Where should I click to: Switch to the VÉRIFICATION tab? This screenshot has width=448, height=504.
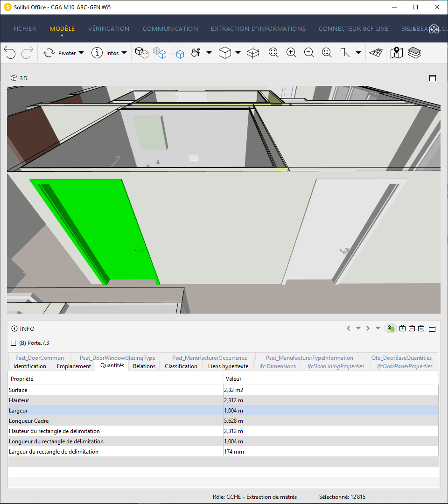coord(109,28)
